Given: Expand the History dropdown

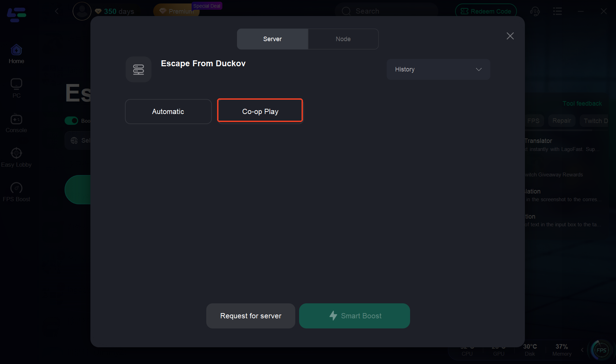Looking at the screenshot, I should (438, 69).
